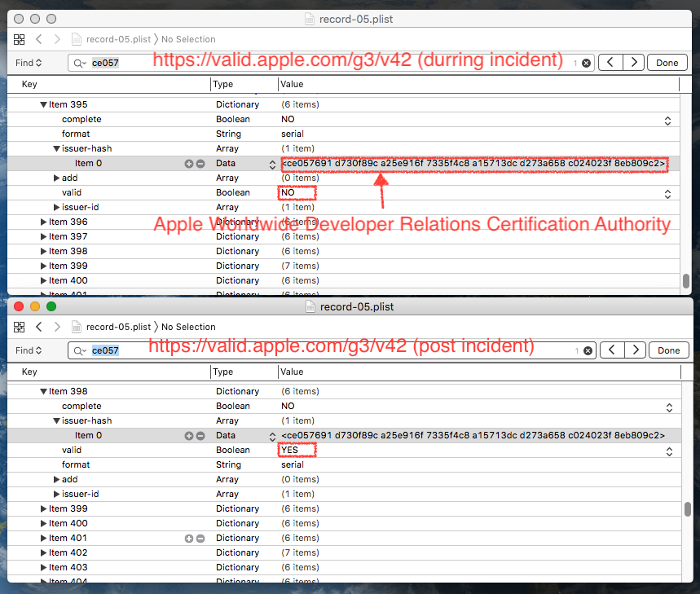This screenshot has width=700, height=594.
Task: Add row after Item 0 in top window
Action: 189,164
